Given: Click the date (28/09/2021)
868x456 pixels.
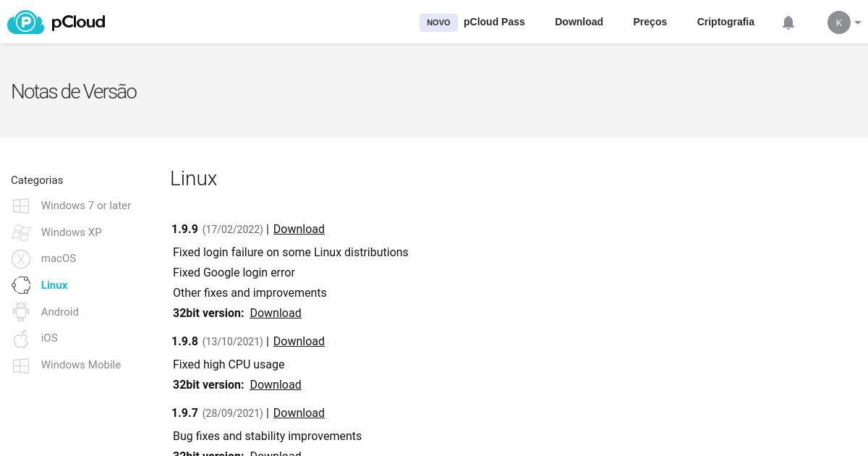Looking at the screenshot, I should 233,413.
